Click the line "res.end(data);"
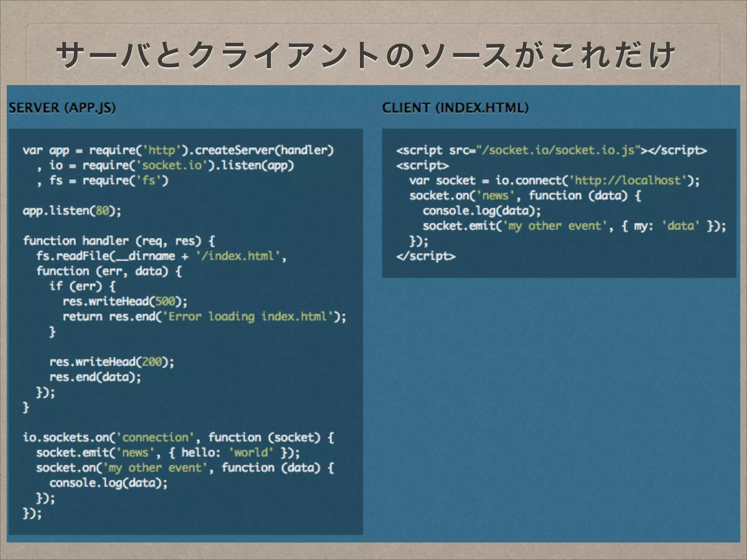The width and height of the screenshot is (747, 560). (x=95, y=377)
